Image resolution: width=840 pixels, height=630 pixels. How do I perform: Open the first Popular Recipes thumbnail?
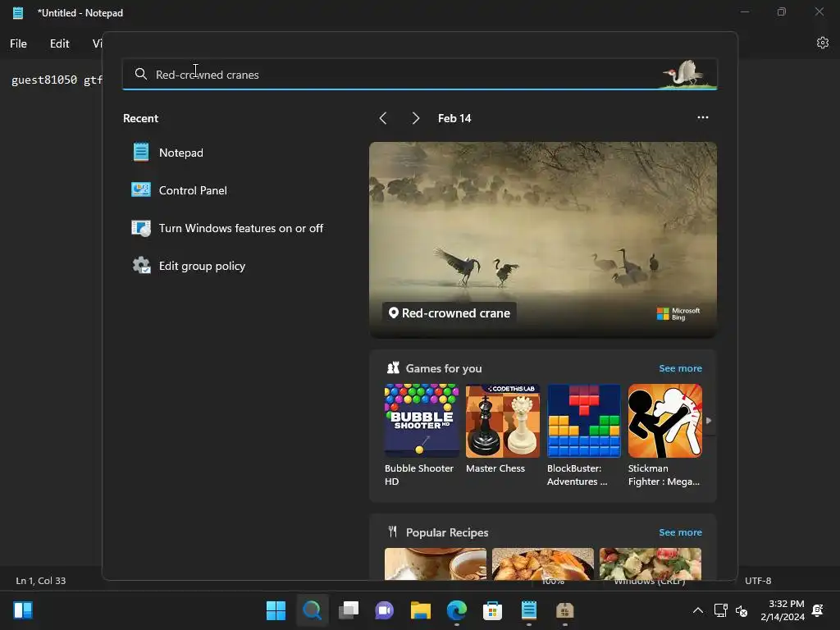pos(436,564)
